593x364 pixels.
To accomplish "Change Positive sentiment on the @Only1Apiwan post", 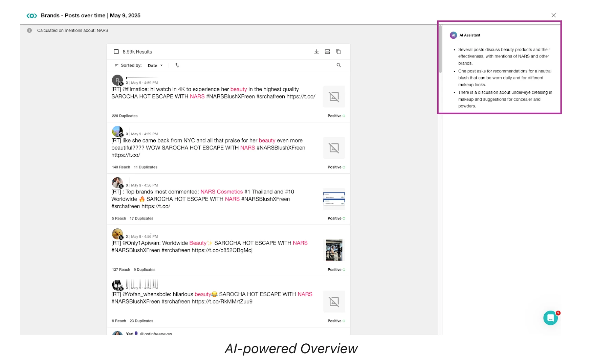I will click(336, 270).
